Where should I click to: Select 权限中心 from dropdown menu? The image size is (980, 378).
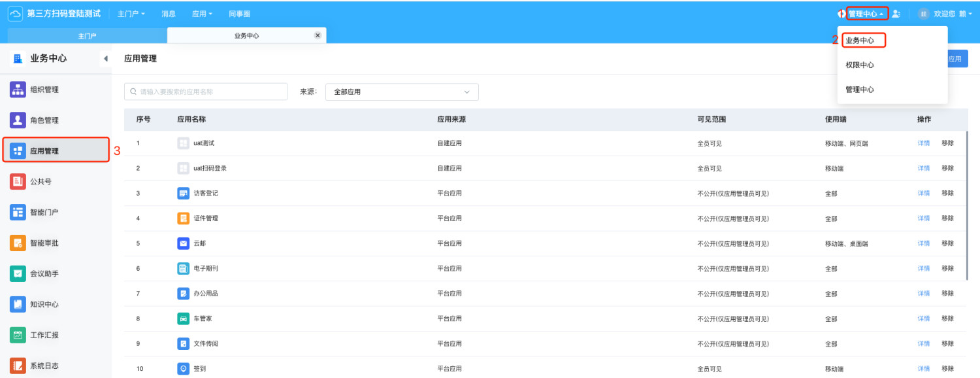[859, 65]
